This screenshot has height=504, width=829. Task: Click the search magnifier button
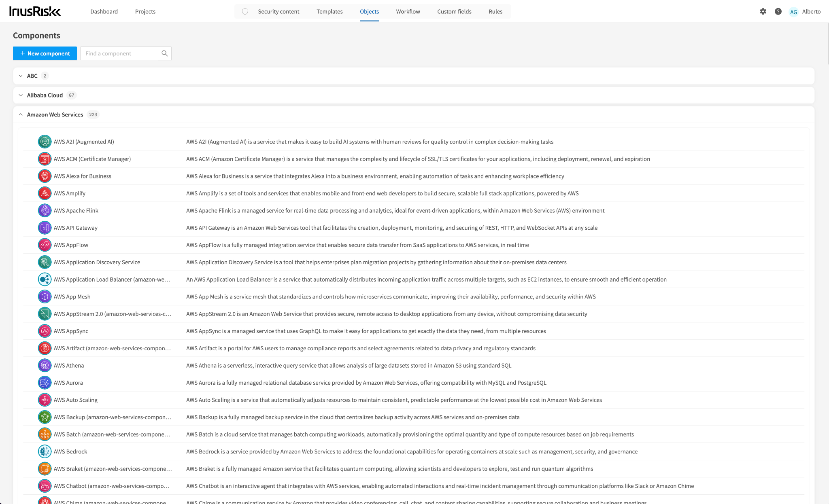coord(164,53)
